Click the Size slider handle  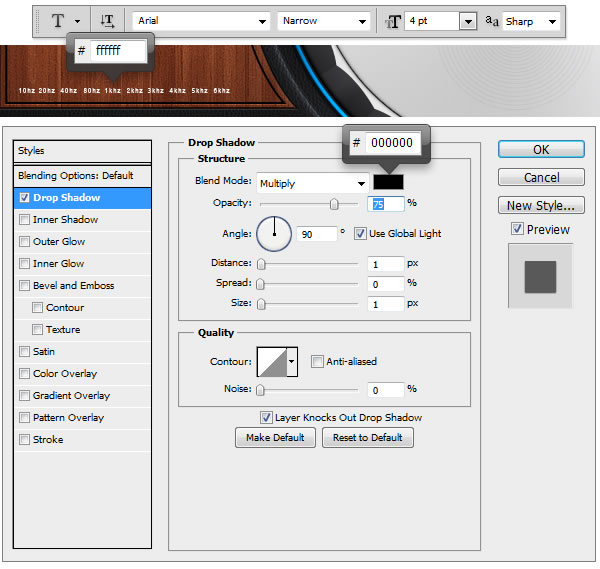(261, 304)
